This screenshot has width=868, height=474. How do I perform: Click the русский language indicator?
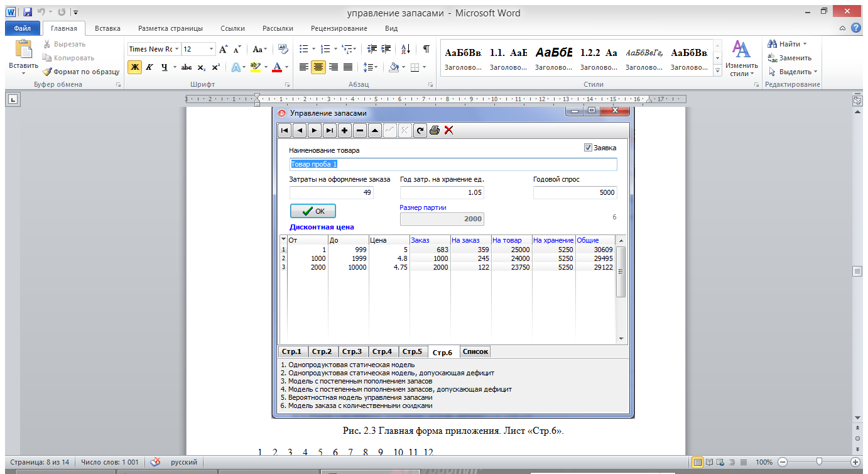(x=184, y=462)
